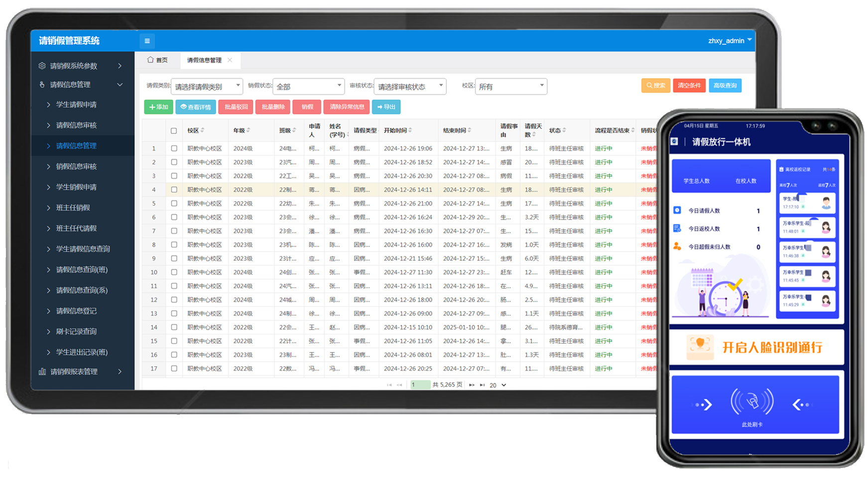Click the orange 搜索 button
The width and height of the screenshot is (868, 477).
(x=655, y=86)
